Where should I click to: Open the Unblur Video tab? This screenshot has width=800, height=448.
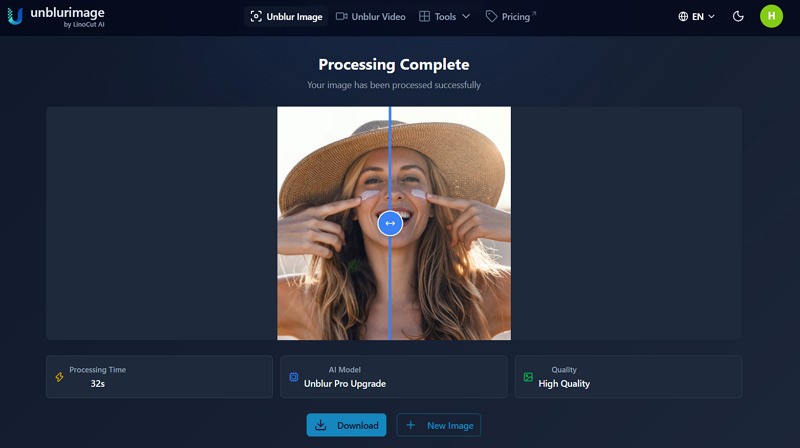370,16
